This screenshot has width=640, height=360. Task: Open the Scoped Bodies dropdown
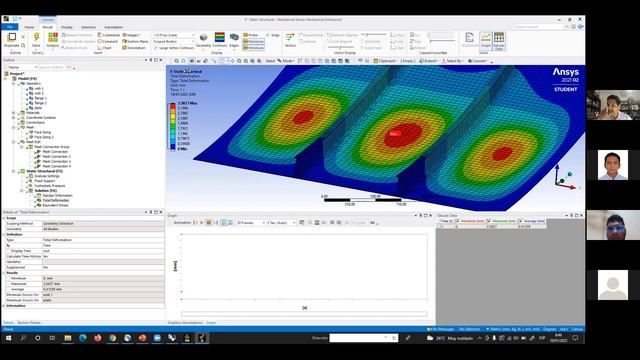[173, 42]
